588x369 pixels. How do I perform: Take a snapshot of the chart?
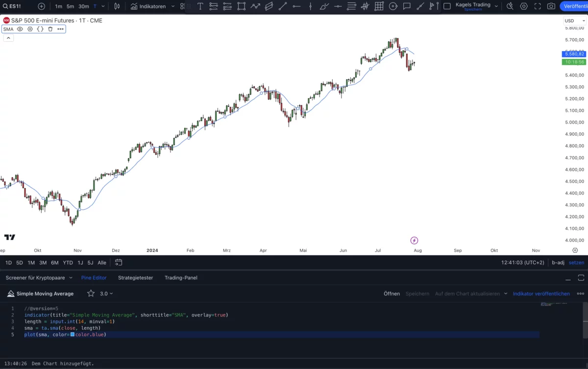tap(550, 6)
